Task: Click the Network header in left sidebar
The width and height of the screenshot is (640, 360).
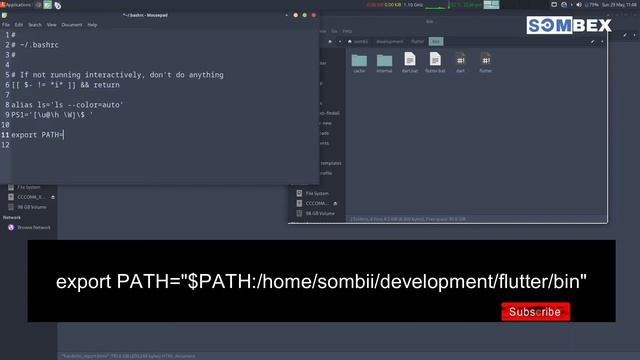Action: point(12,218)
